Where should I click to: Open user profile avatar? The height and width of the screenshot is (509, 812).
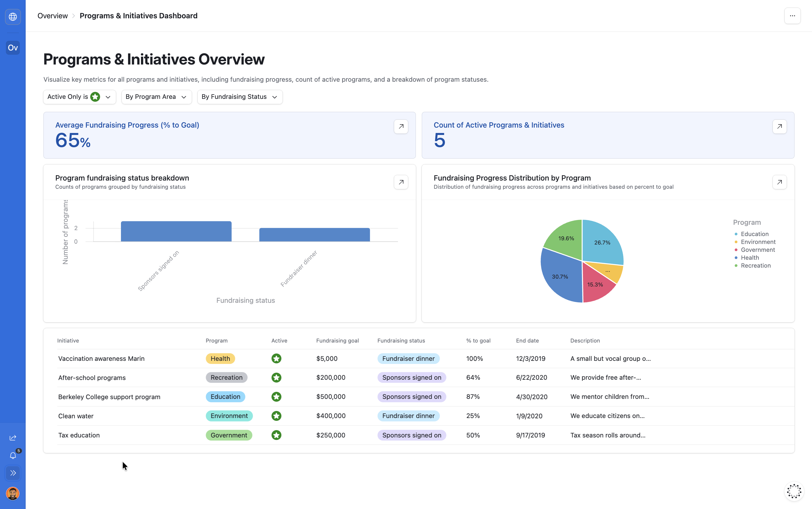click(13, 494)
